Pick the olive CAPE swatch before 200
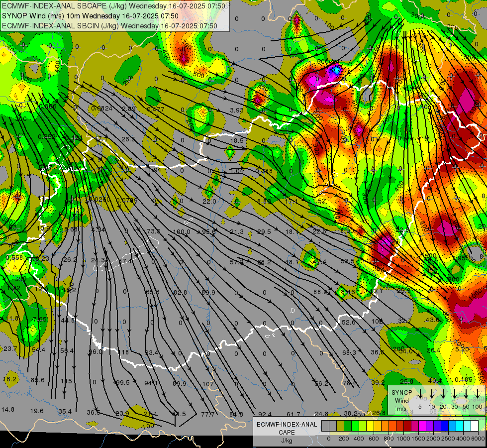487x448 pixels. (340, 426)
